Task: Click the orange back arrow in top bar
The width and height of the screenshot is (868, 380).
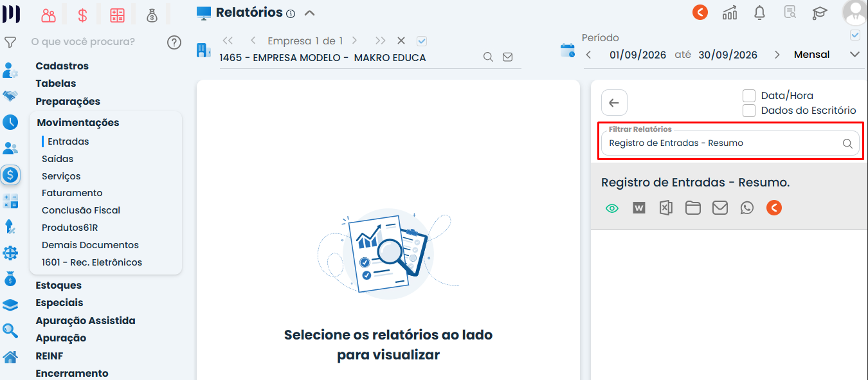Action: point(700,12)
